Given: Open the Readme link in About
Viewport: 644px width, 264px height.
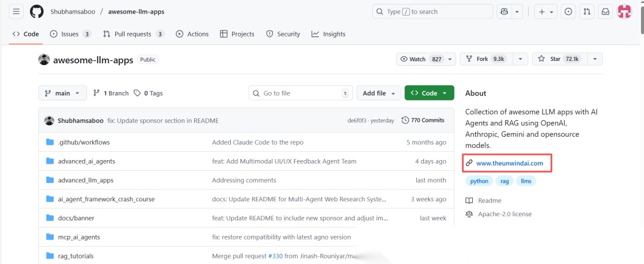Looking at the screenshot, I should [484, 201].
